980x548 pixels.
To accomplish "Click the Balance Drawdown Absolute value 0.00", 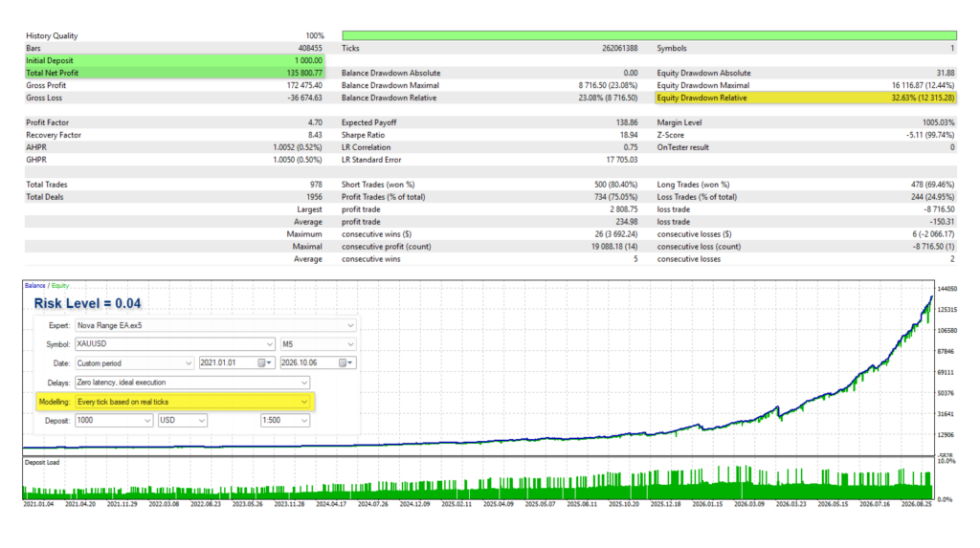I will [x=631, y=73].
